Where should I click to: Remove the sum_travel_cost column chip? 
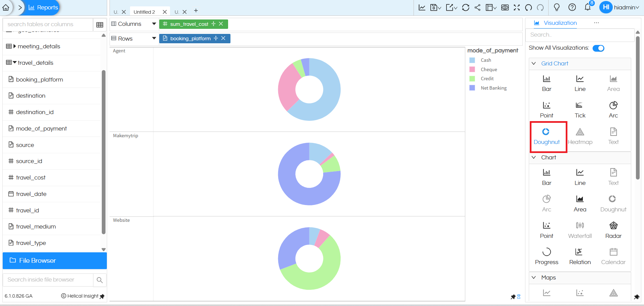tap(221, 24)
